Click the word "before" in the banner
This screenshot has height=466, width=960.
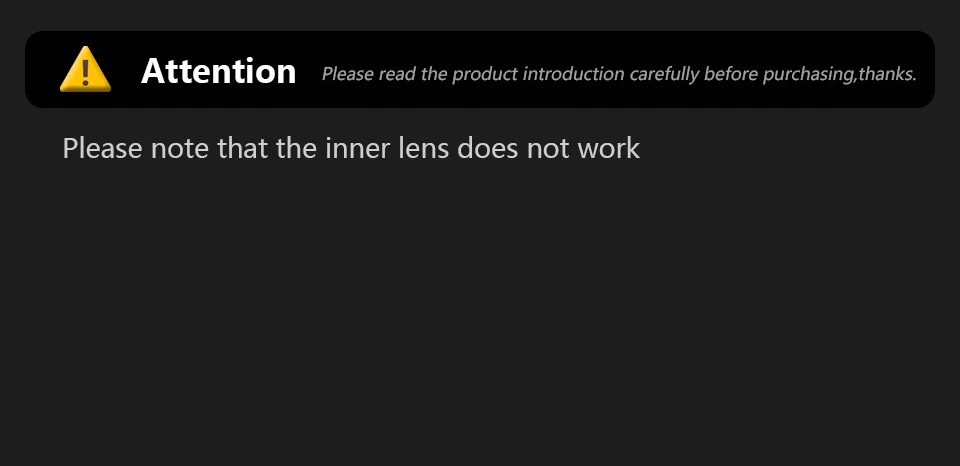(736, 74)
